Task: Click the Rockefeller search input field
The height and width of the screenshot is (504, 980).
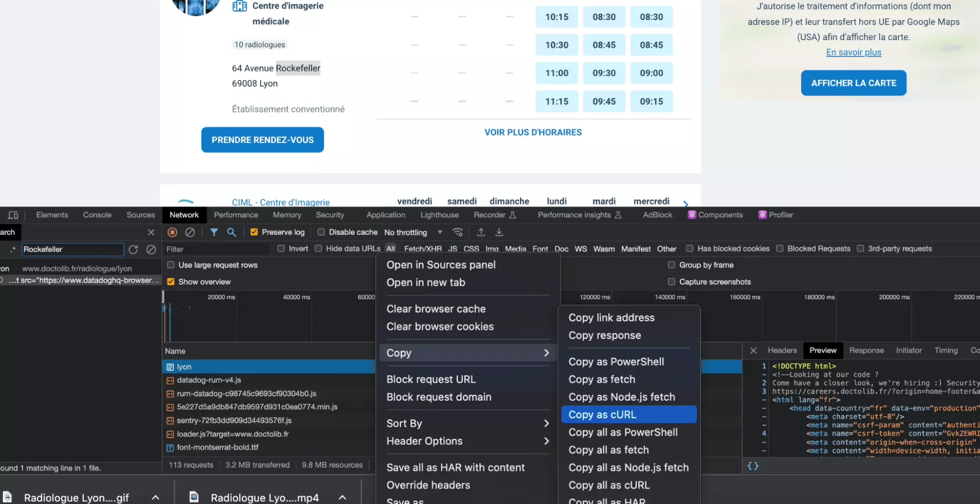Action: click(x=72, y=249)
